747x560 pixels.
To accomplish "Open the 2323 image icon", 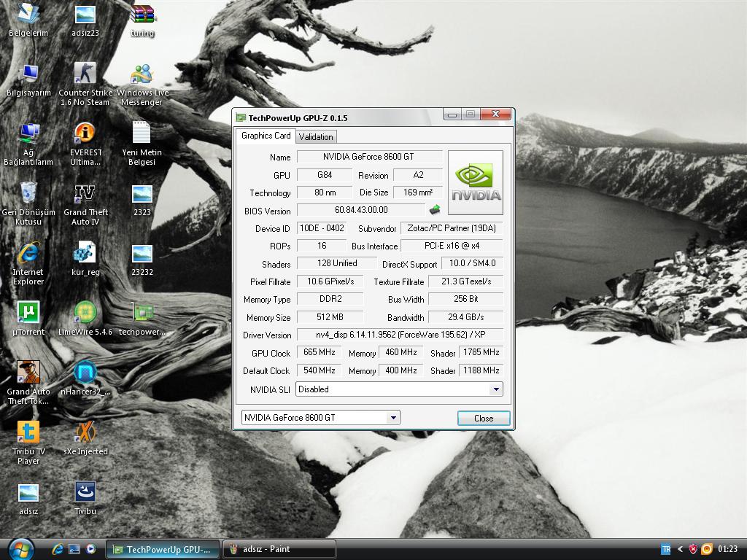I will 142,200.
